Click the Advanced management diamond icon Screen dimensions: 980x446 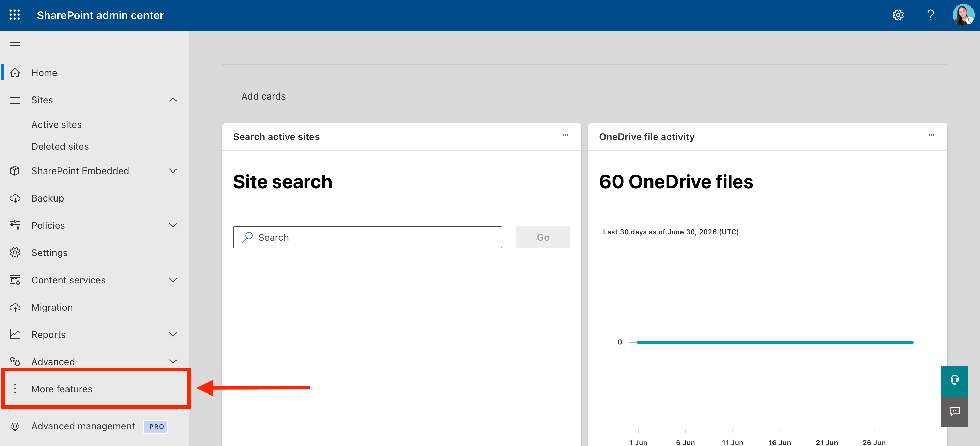pyautogui.click(x=15, y=427)
